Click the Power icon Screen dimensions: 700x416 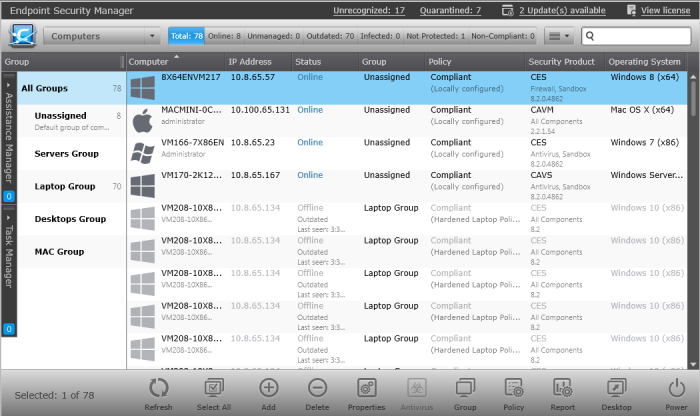point(677,388)
